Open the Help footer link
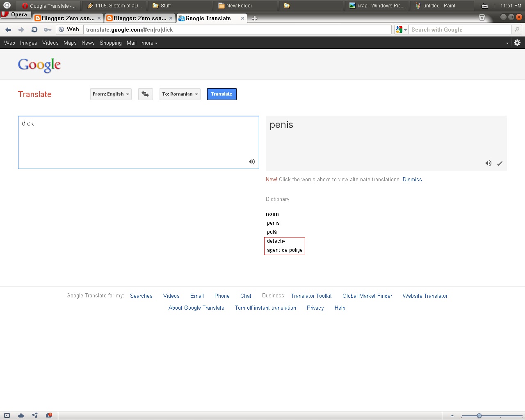The height and width of the screenshot is (420, 525). [340, 308]
